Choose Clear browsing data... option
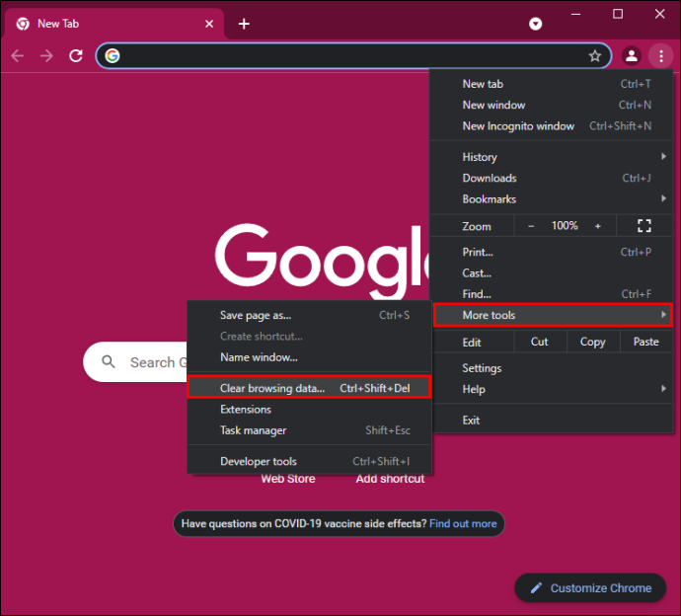The height and width of the screenshot is (616, 681). pyautogui.click(x=309, y=388)
